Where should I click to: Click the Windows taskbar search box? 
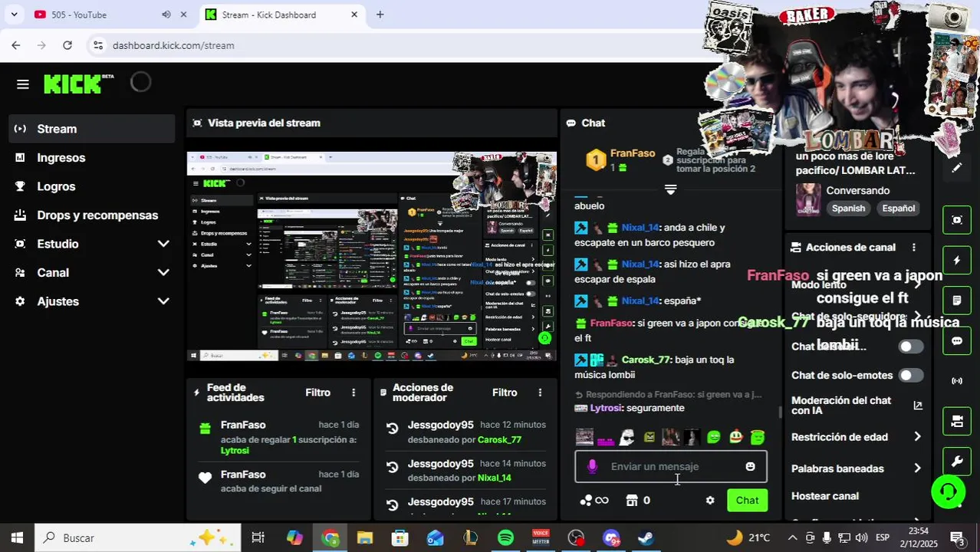[138, 538]
